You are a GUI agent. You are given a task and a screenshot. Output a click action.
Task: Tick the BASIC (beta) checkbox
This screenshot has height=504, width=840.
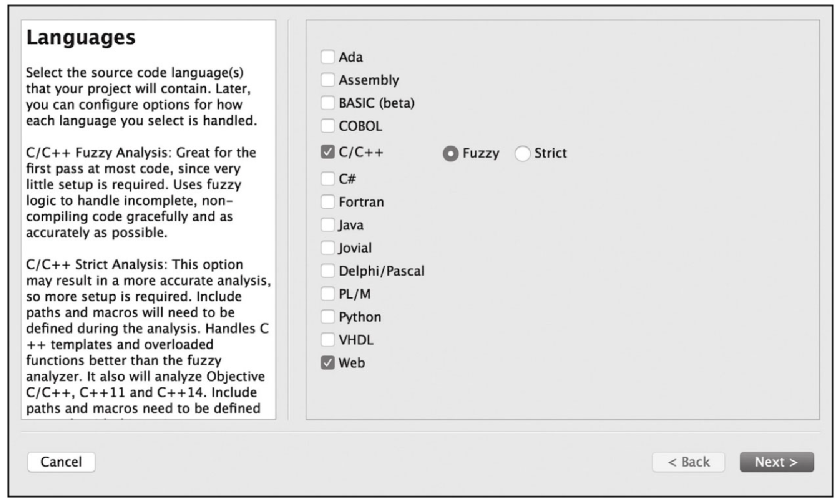click(327, 103)
